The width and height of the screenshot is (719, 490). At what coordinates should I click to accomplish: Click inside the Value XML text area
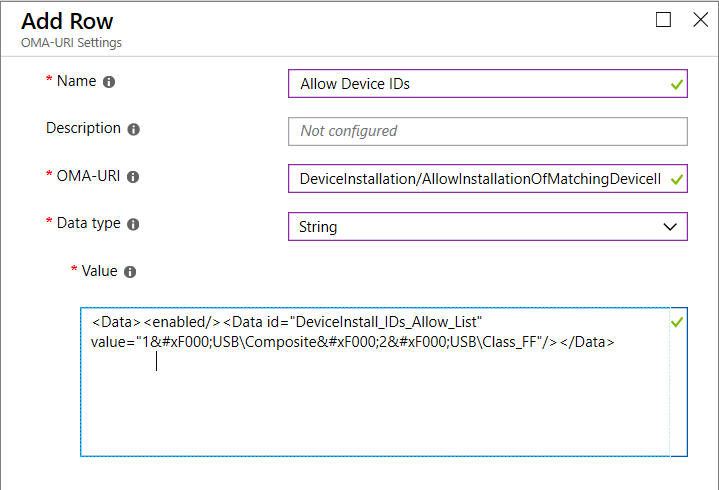(x=375, y=400)
